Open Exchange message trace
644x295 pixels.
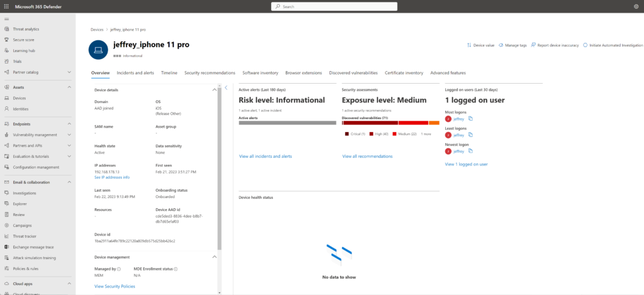coord(33,247)
